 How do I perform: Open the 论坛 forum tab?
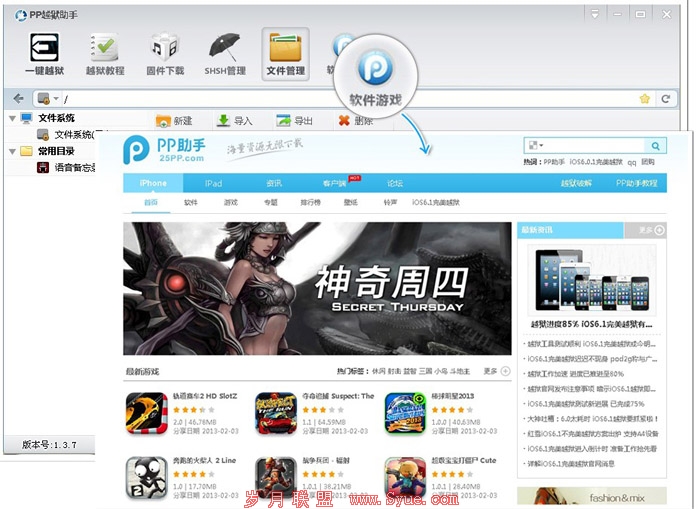[x=395, y=184]
